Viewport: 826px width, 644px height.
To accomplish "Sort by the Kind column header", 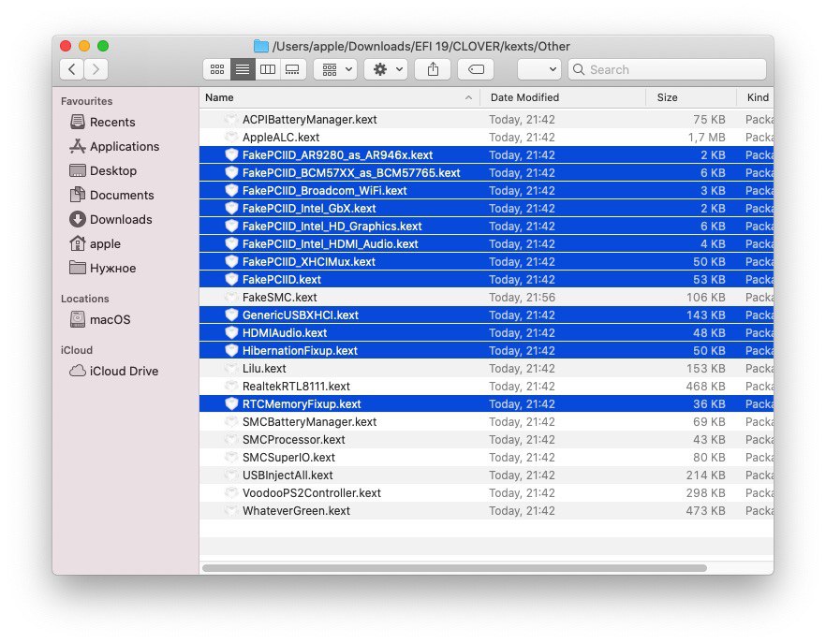I will pyautogui.click(x=757, y=97).
